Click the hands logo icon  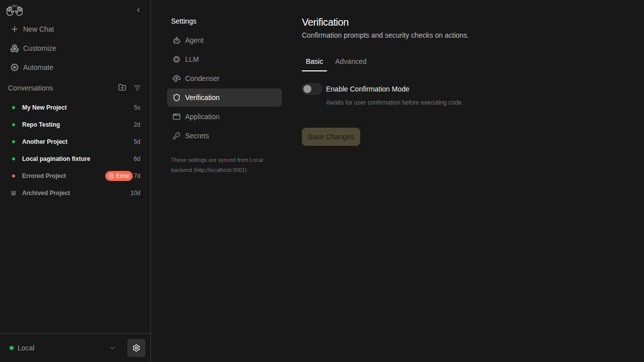point(15,10)
